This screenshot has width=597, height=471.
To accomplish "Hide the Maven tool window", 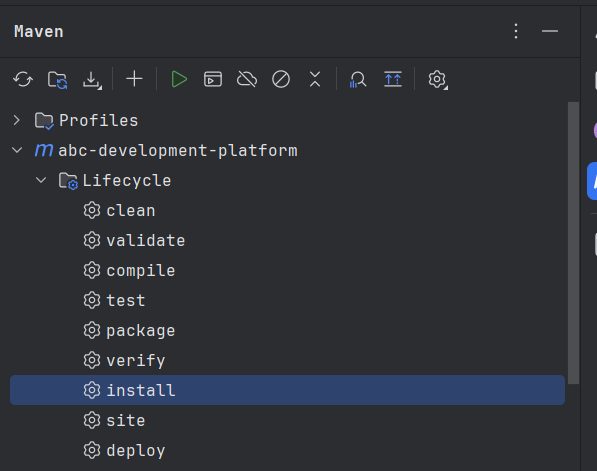I will tap(550, 31).
